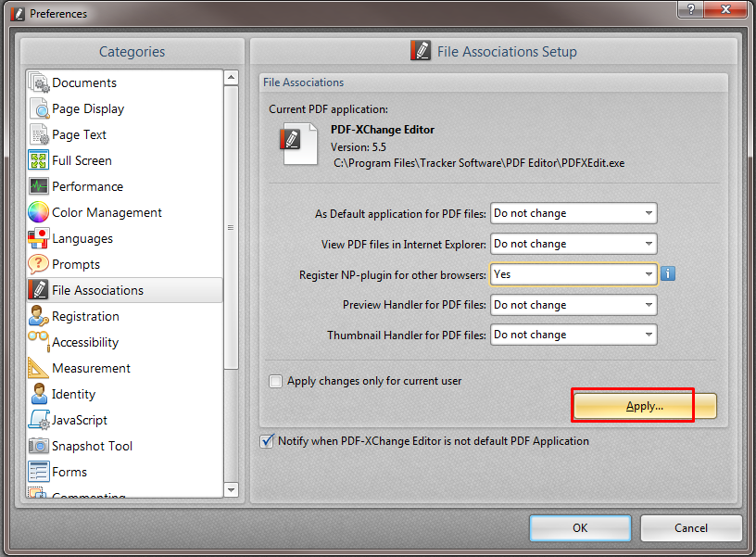Screen dimensions: 756x557
Task: Click the Preferences title bar app icon
Action: (x=18, y=14)
